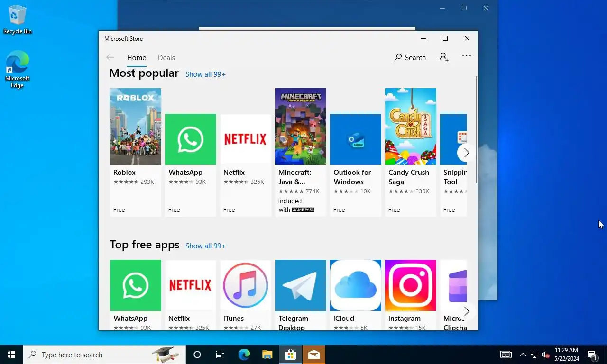Maximize the background window behind Store

click(x=464, y=8)
